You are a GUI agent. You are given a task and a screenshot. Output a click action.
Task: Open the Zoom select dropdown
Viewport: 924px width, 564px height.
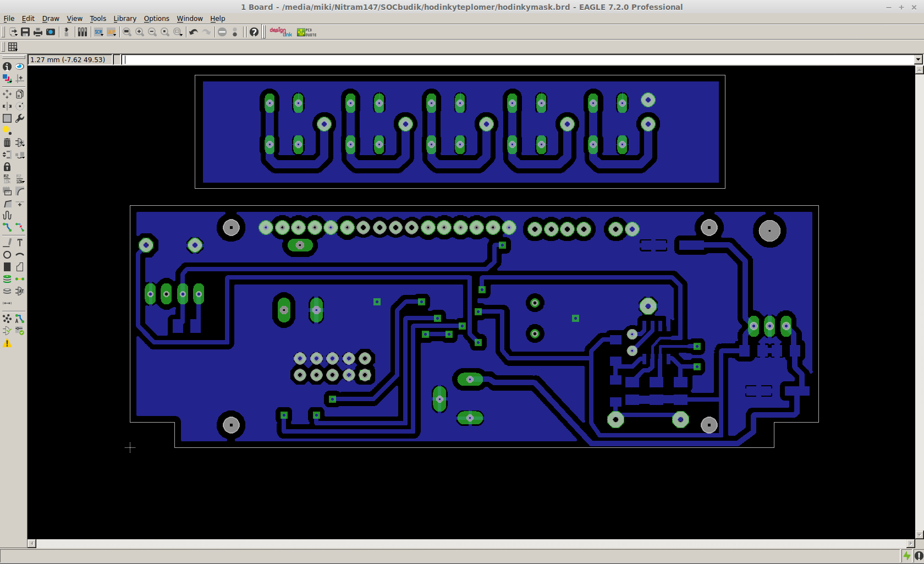point(178,32)
